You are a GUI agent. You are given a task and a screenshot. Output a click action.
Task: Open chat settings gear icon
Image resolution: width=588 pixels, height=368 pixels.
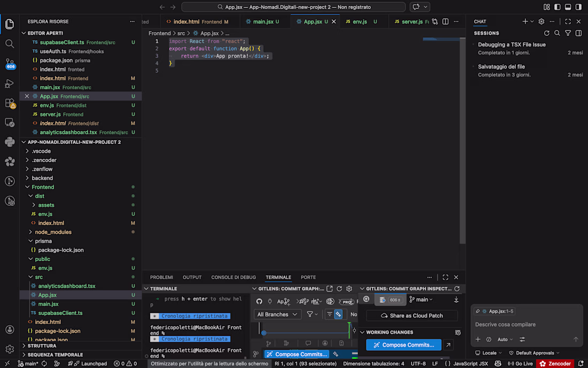541,21
